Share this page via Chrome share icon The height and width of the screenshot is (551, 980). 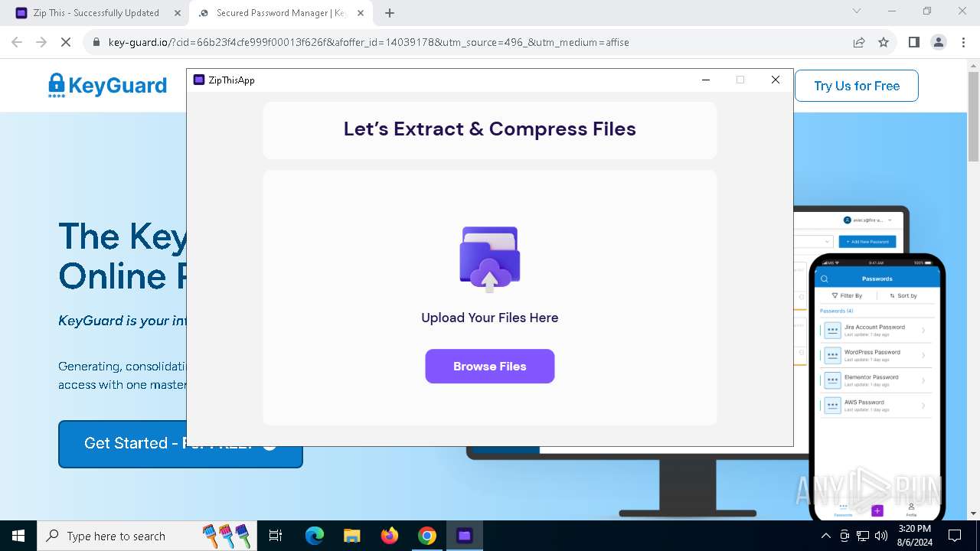tap(859, 42)
